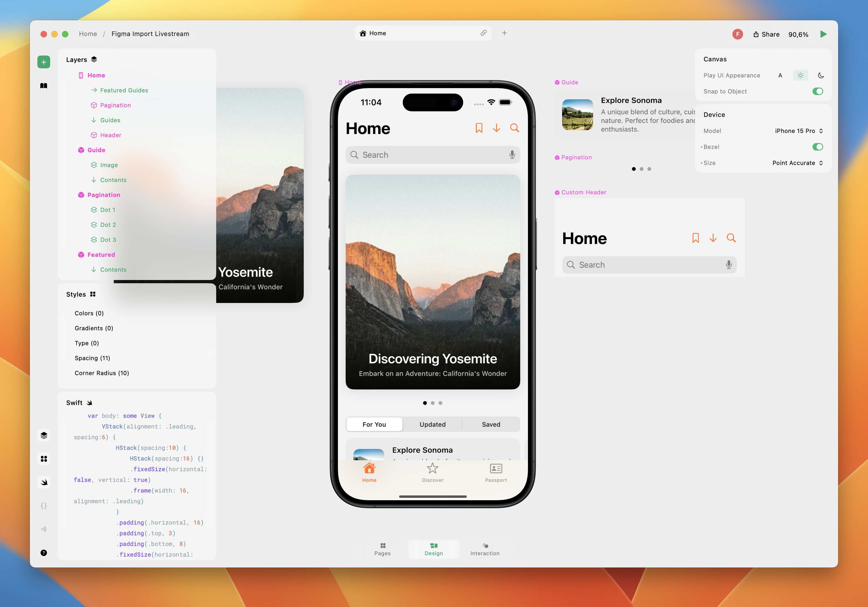Select the Header layer
The image size is (868, 607).
106,135
